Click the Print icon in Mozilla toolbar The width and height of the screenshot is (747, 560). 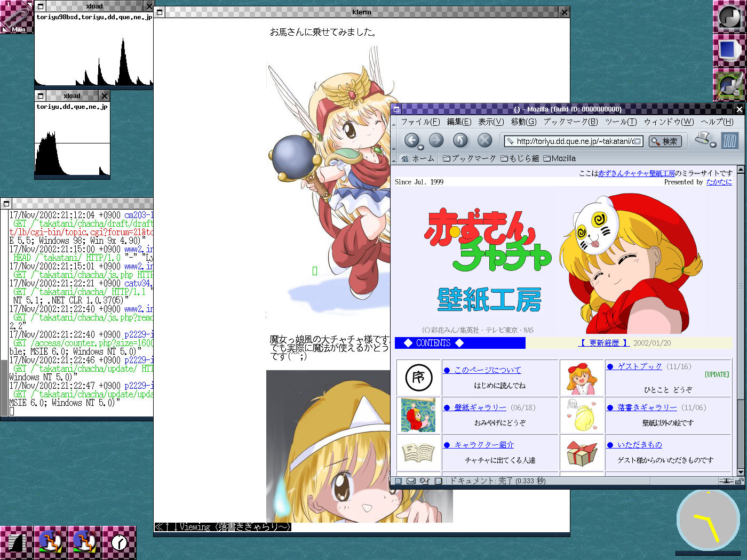point(703,139)
